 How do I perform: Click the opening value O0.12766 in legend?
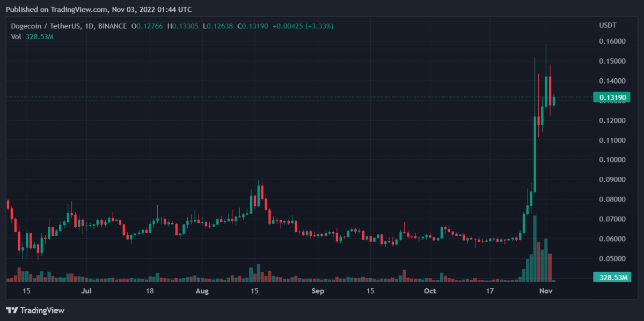pos(148,26)
